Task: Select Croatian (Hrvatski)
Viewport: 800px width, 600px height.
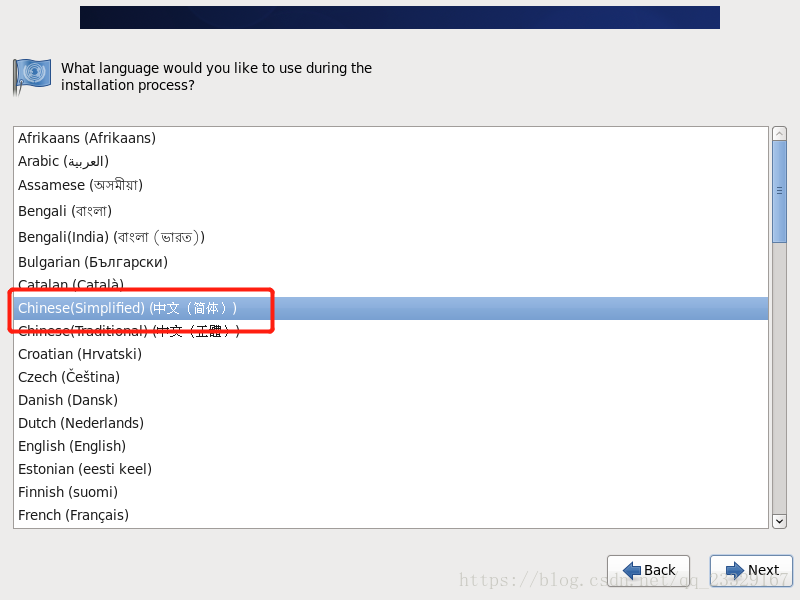Action: click(391, 354)
